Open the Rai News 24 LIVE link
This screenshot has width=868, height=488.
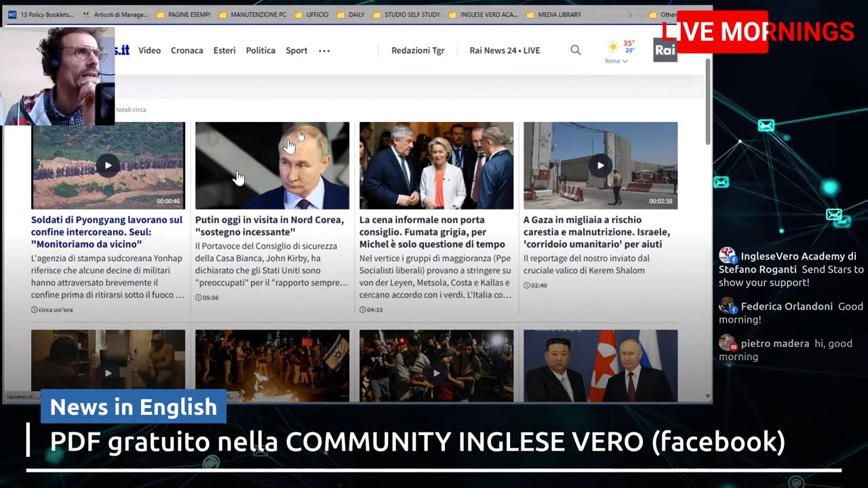(x=505, y=50)
